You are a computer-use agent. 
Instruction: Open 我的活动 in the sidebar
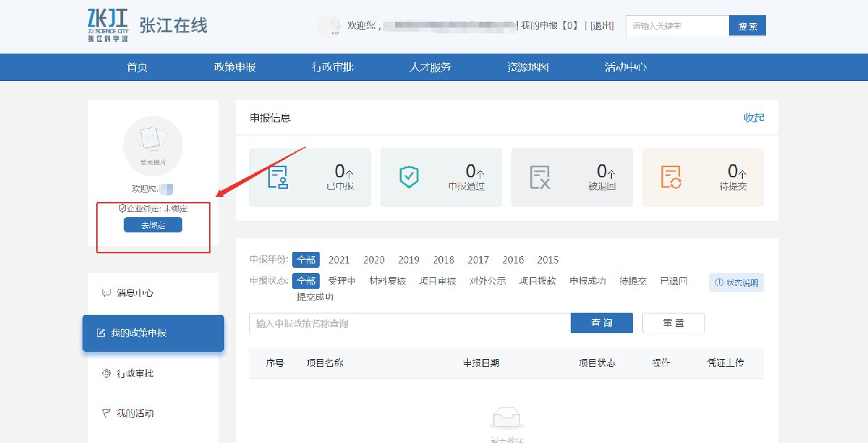(x=153, y=413)
